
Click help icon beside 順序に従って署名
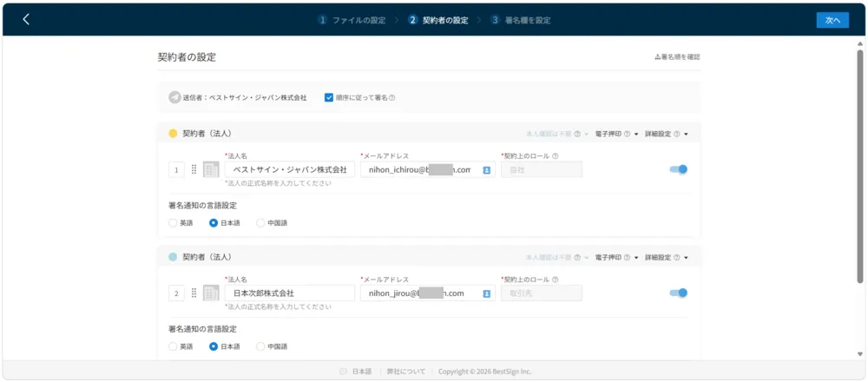[392, 97]
